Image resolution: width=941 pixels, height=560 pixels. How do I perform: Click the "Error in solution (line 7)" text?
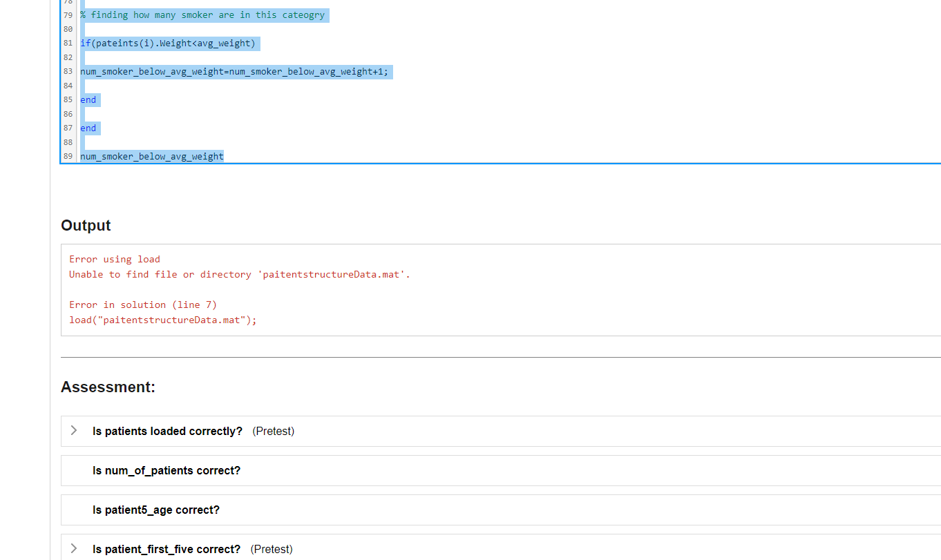141,304
